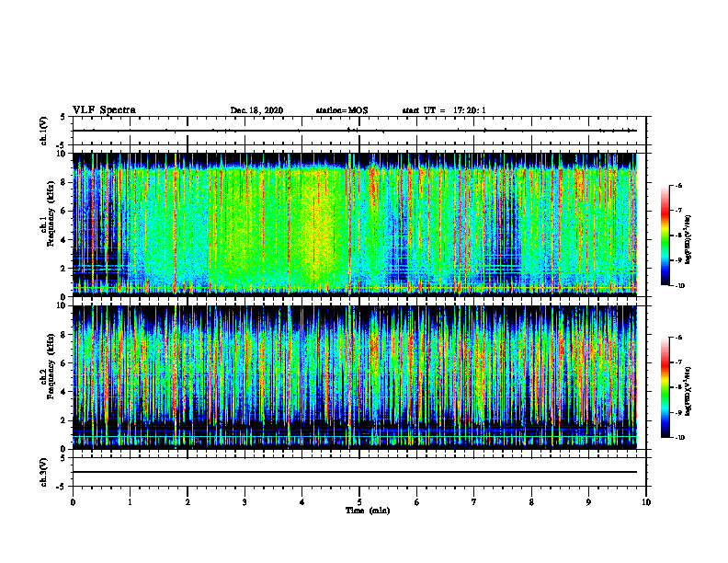Image resolution: width=728 pixels, height=563 pixels.
Task: Click the ch.1 color bar "-6" tick
Action: click(678, 185)
